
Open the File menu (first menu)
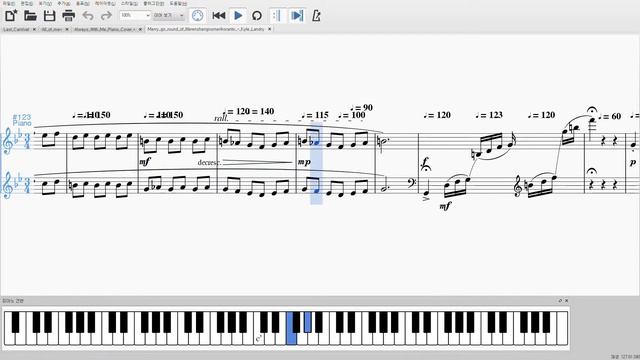(9, 3)
